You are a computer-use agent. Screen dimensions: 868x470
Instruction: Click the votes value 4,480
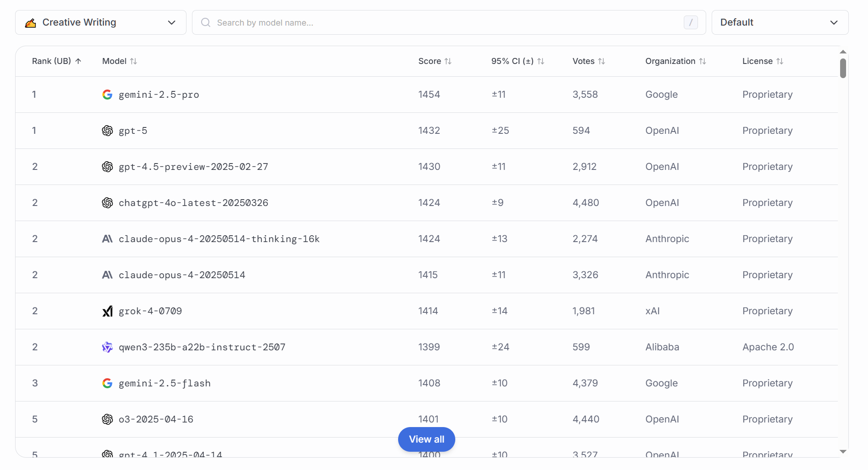(x=586, y=203)
